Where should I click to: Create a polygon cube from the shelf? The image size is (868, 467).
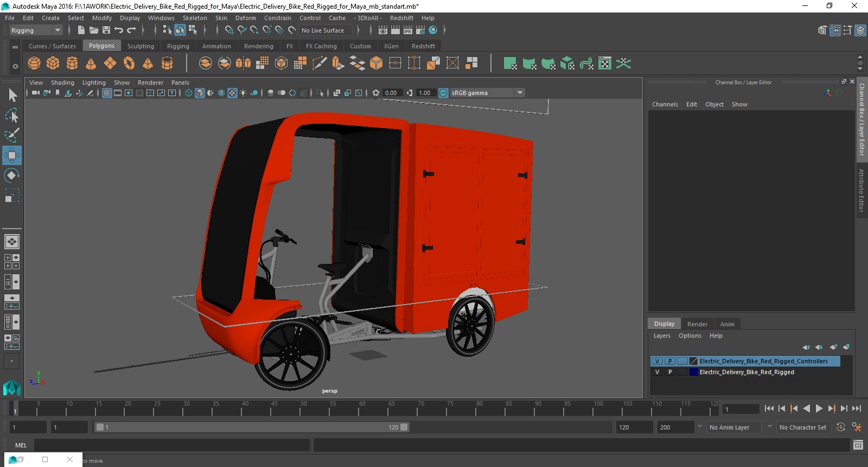click(53, 64)
